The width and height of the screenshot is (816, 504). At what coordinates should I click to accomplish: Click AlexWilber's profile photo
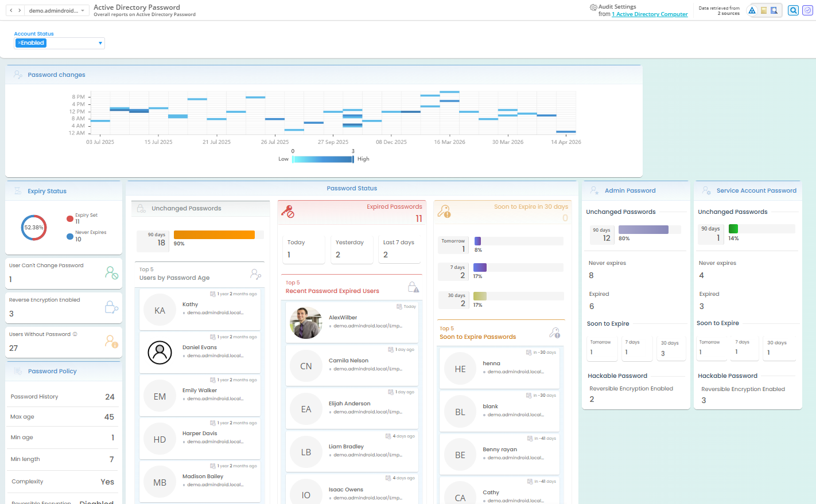tap(306, 323)
